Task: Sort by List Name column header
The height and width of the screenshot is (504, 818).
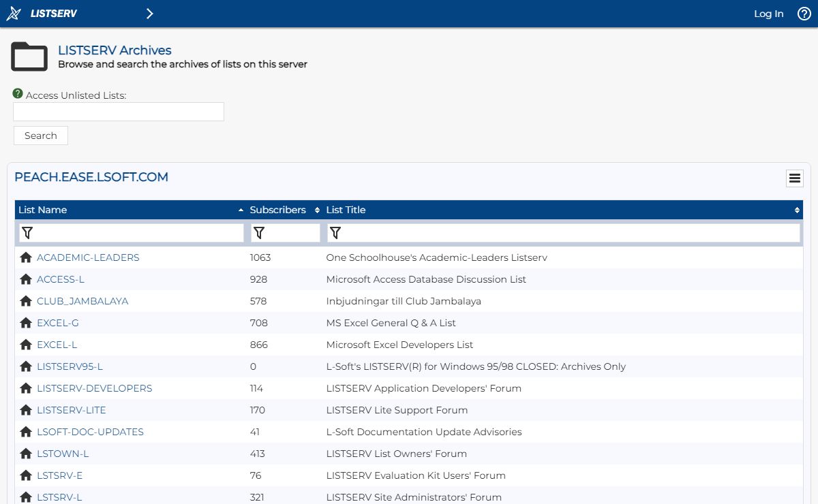Action: coord(130,210)
